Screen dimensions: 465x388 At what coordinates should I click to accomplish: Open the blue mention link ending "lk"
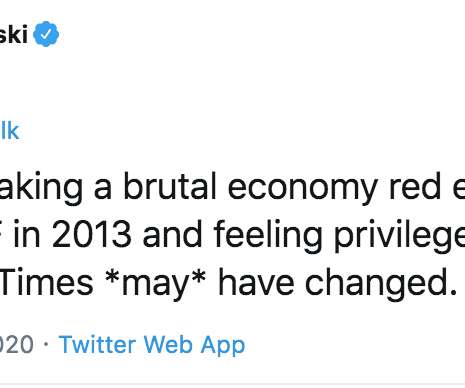[x=9, y=130]
